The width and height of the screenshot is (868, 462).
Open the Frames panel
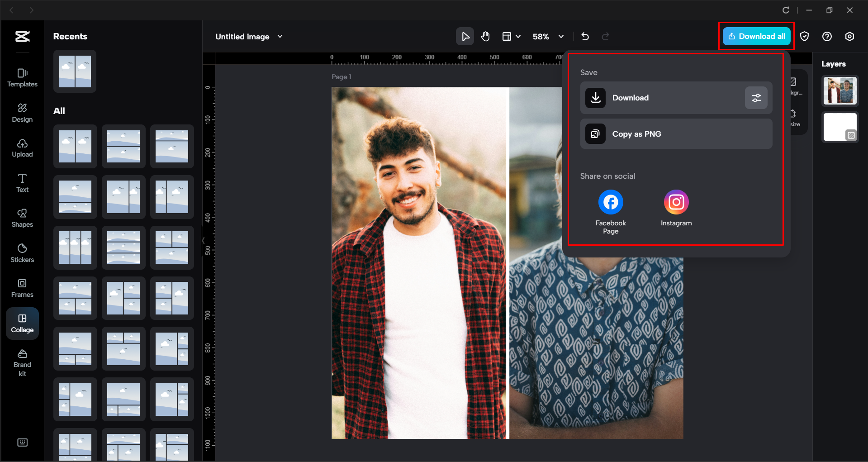pos(22,288)
